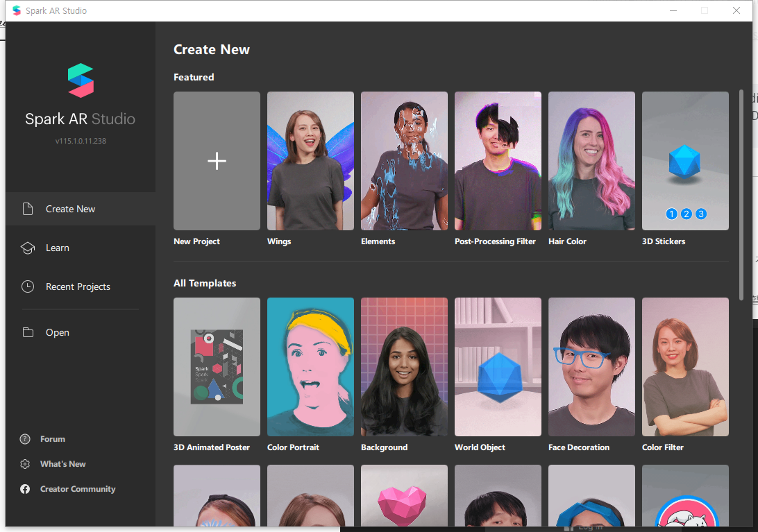Click the What's New gear icon
Viewport: 758px width, 532px height.
25,464
